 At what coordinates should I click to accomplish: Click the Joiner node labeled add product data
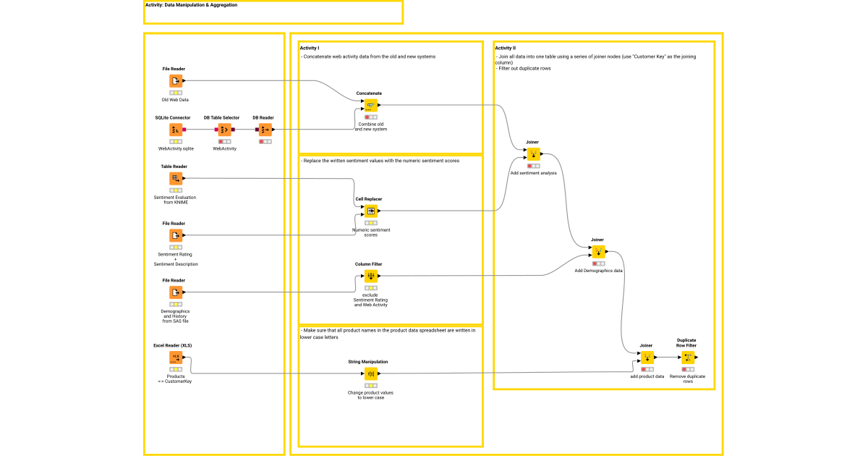pos(646,357)
